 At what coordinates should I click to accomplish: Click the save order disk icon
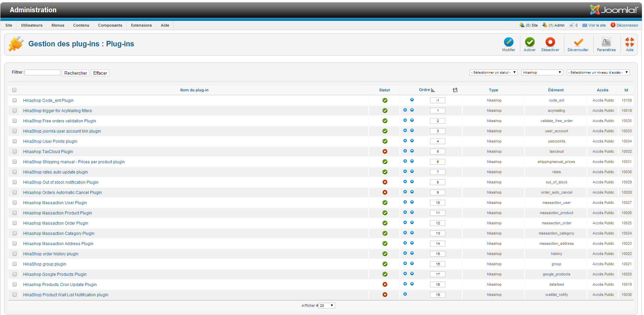click(455, 90)
